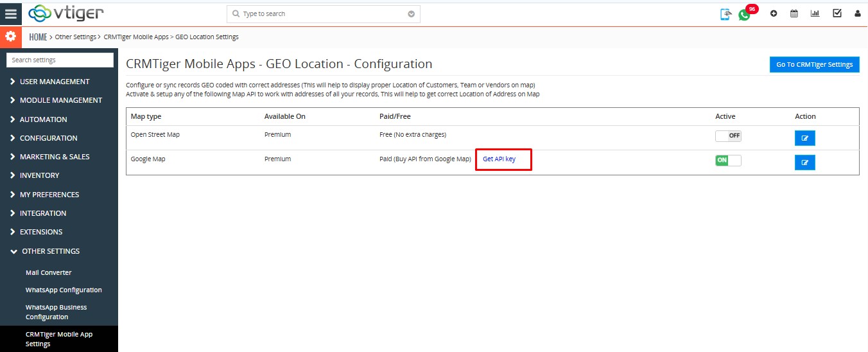Viewport: 868px width, 352px height.
Task: Click Free (No extra charges) text
Action: (x=413, y=135)
